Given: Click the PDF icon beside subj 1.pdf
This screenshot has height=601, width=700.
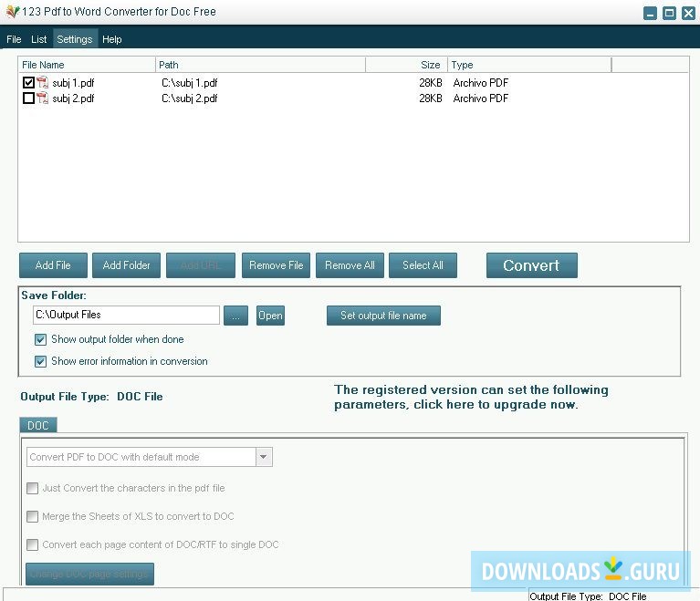Looking at the screenshot, I should click(x=42, y=83).
